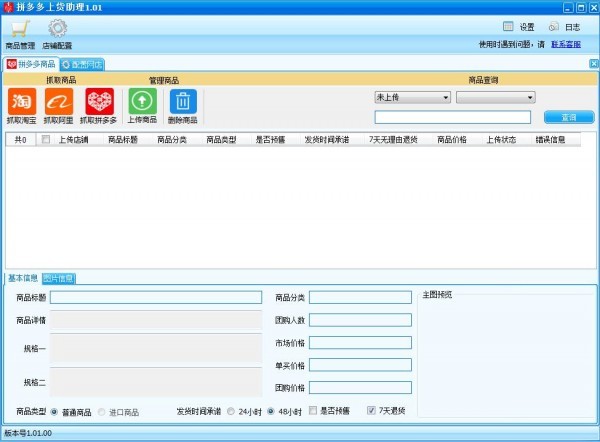Open the 联系客服 link
The height and width of the screenshot is (442, 600).
(566, 44)
